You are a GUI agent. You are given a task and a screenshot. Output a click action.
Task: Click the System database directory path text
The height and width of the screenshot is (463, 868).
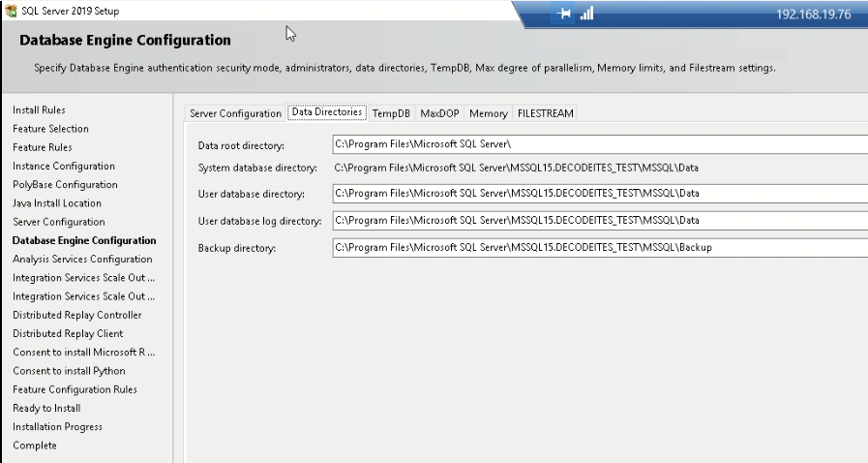[x=516, y=168]
